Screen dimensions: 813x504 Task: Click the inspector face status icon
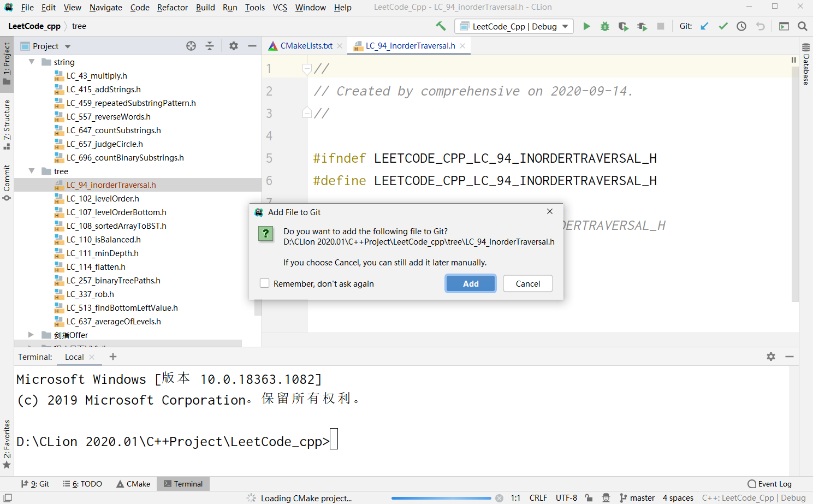pos(606,498)
